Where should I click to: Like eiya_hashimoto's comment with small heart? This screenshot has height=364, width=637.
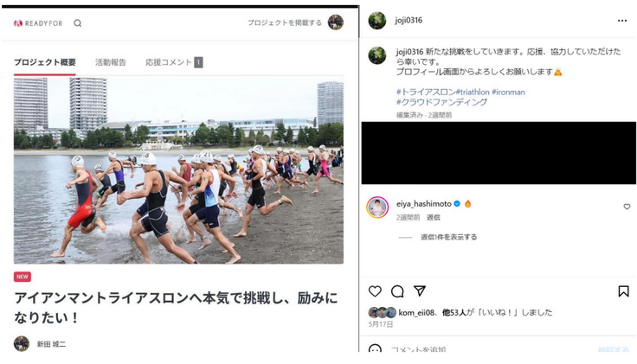(x=627, y=207)
